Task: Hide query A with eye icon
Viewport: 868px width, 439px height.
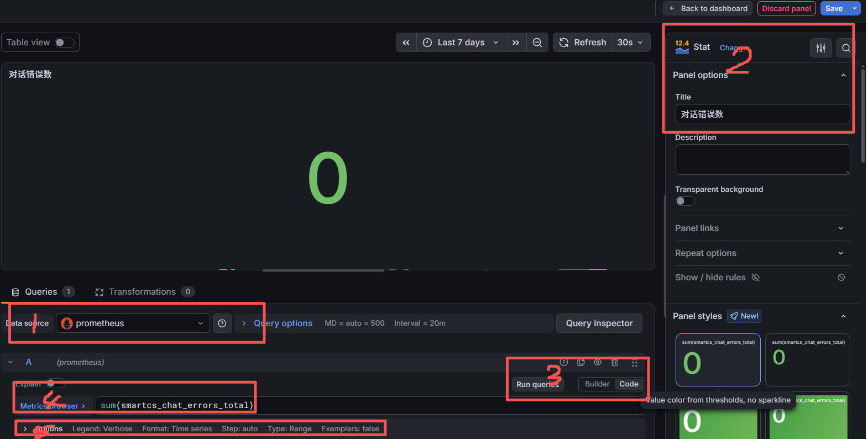Action: coord(598,362)
